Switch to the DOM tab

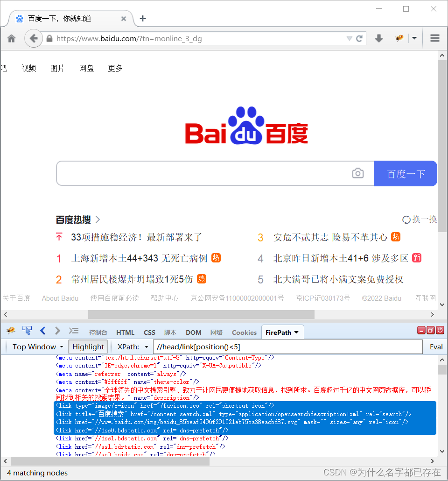pos(194,332)
